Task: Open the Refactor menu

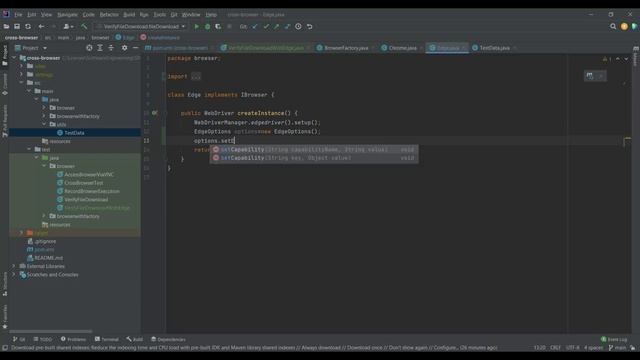Action: click(109, 14)
